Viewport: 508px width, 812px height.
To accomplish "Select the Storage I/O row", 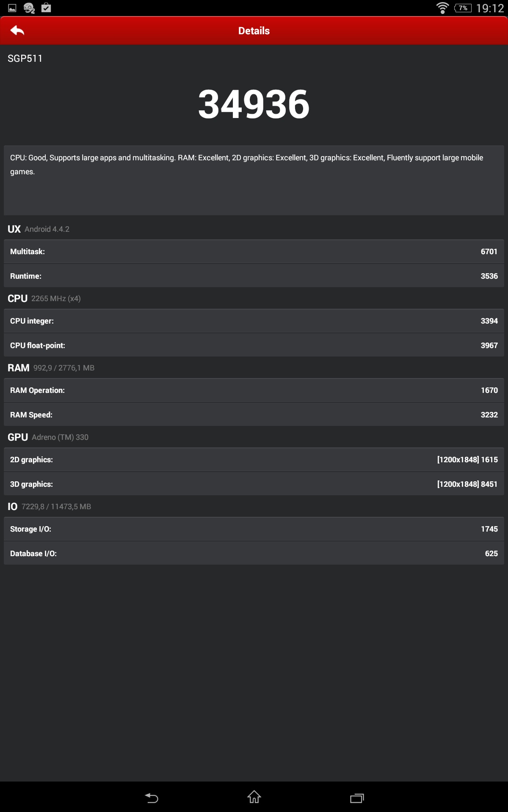I will [254, 529].
